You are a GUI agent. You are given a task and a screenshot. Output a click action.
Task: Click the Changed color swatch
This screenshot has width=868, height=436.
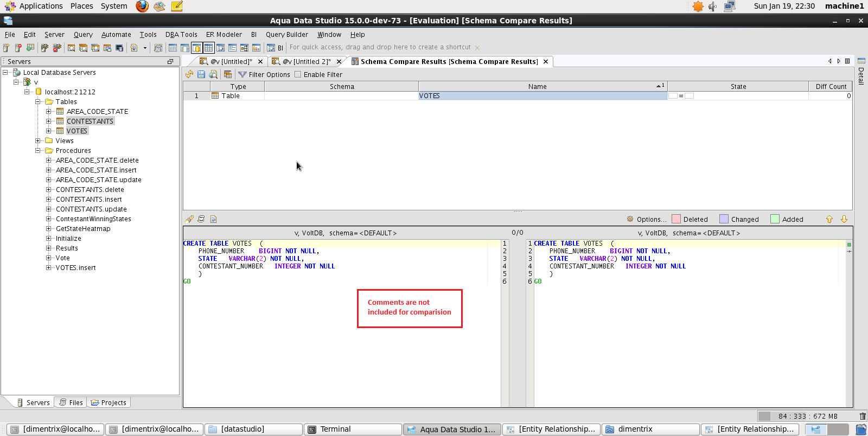click(724, 219)
